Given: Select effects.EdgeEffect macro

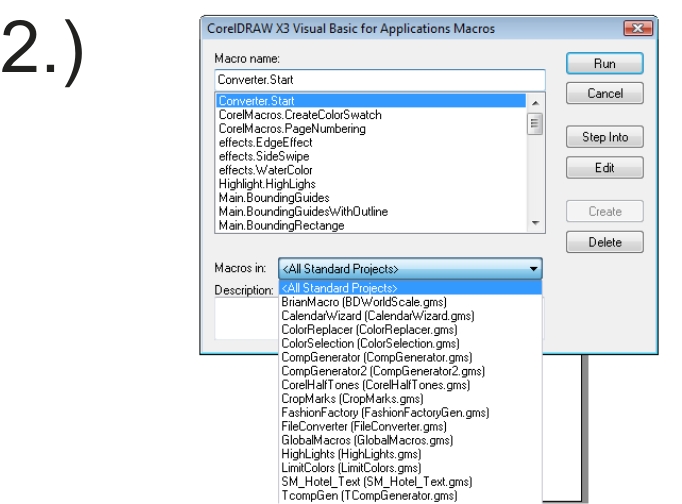Looking at the screenshot, I should click(x=371, y=143).
